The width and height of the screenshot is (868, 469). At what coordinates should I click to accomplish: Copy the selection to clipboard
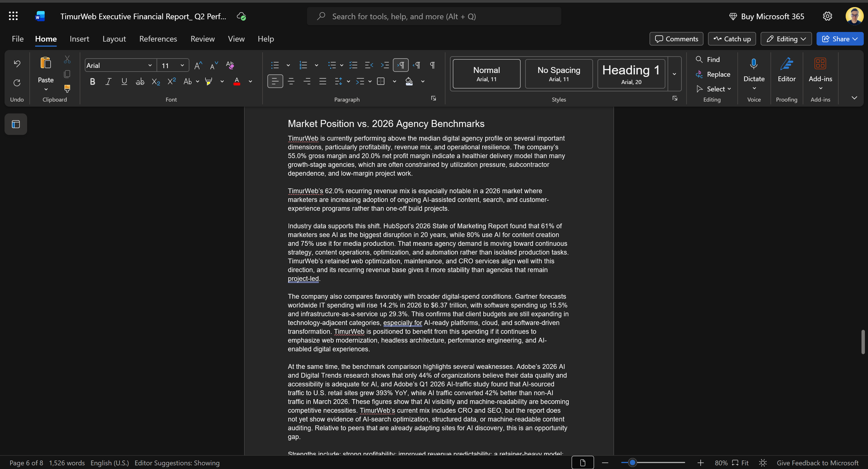[67, 74]
